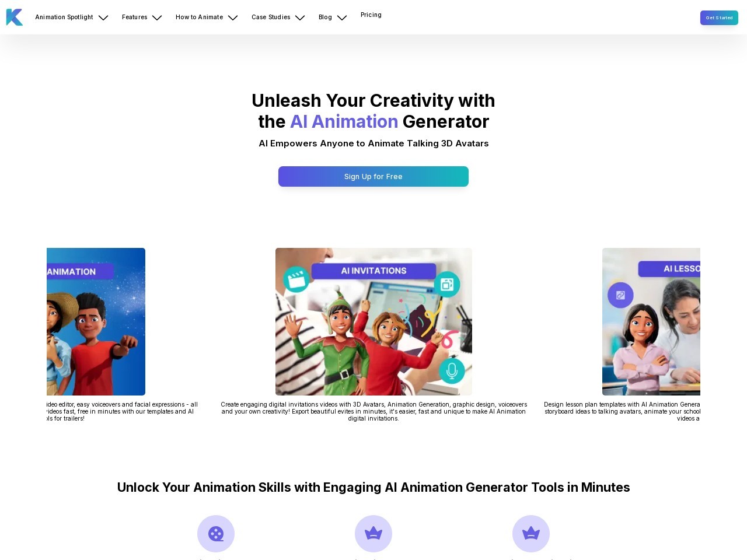
Task: Select the AI Invitations carousel image
Action: click(x=373, y=321)
